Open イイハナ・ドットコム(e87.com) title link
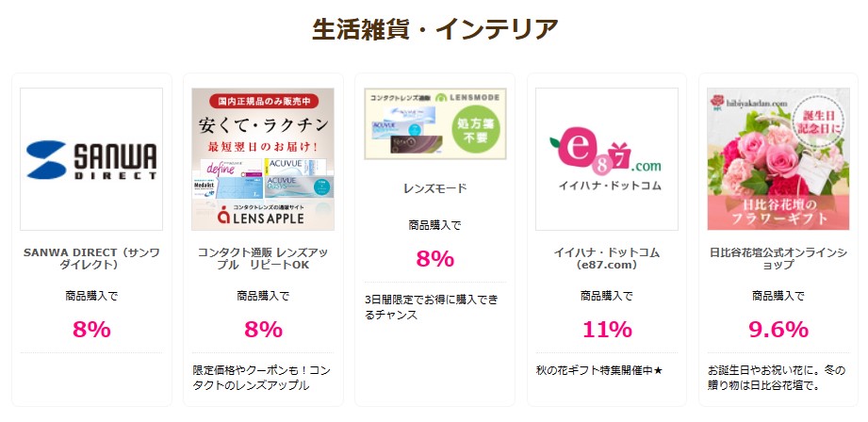Image resolution: width=868 pixels, height=422 pixels. 607,258
